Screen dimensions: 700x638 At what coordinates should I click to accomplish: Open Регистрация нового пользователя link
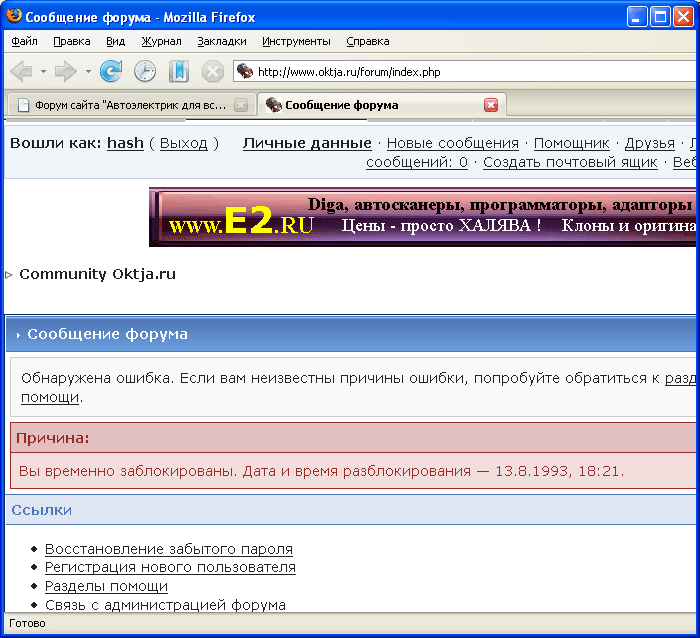point(170,567)
